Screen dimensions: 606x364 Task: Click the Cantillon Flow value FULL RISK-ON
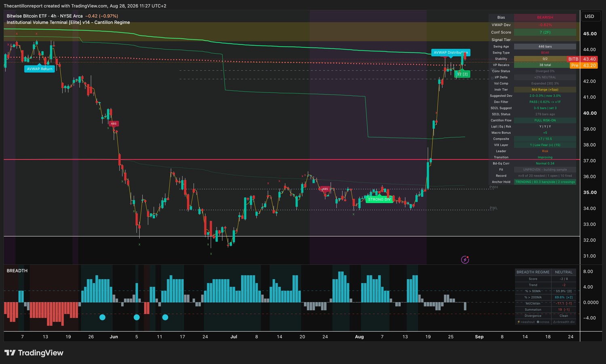tap(545, 120)
